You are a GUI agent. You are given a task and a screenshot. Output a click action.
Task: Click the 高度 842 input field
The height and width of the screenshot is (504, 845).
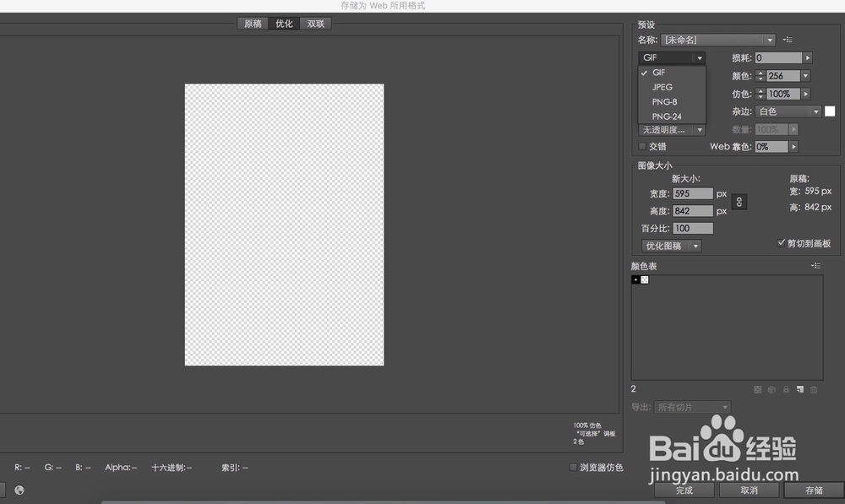693,211
